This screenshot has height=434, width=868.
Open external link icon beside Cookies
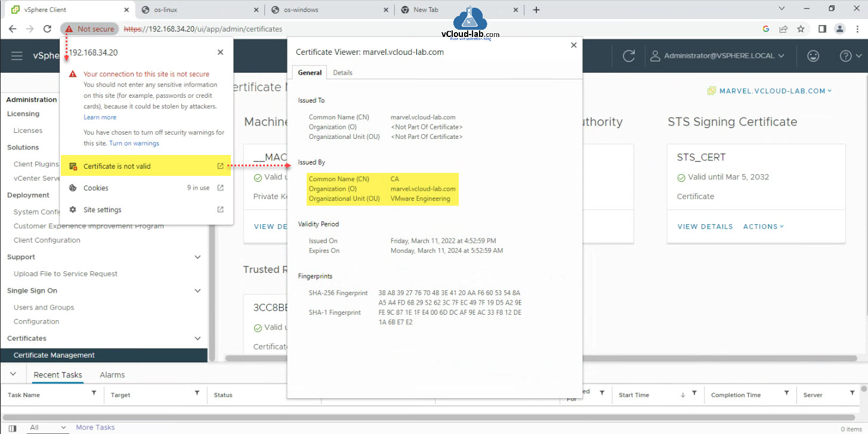click(x=220, y=188)
